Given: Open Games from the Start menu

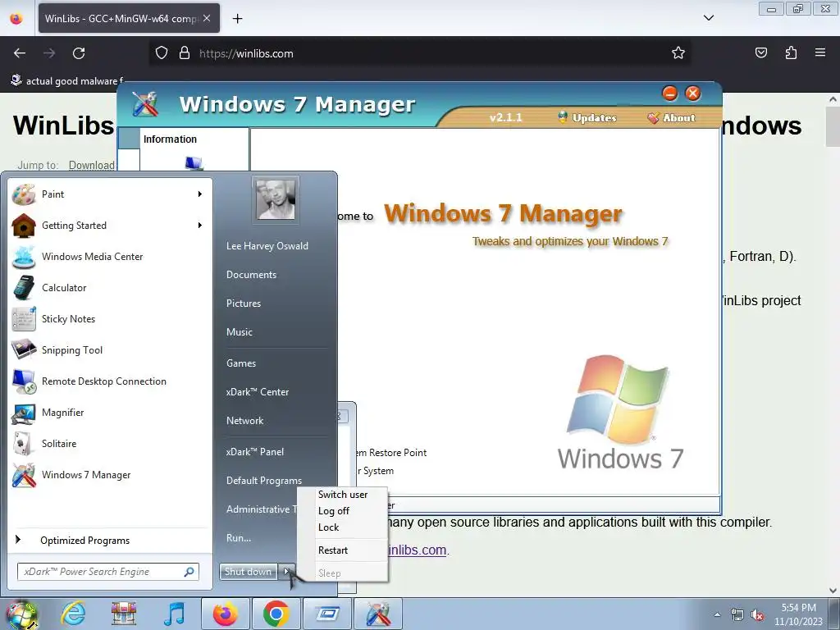Looking at the screenshot, I should click(241, 363).
